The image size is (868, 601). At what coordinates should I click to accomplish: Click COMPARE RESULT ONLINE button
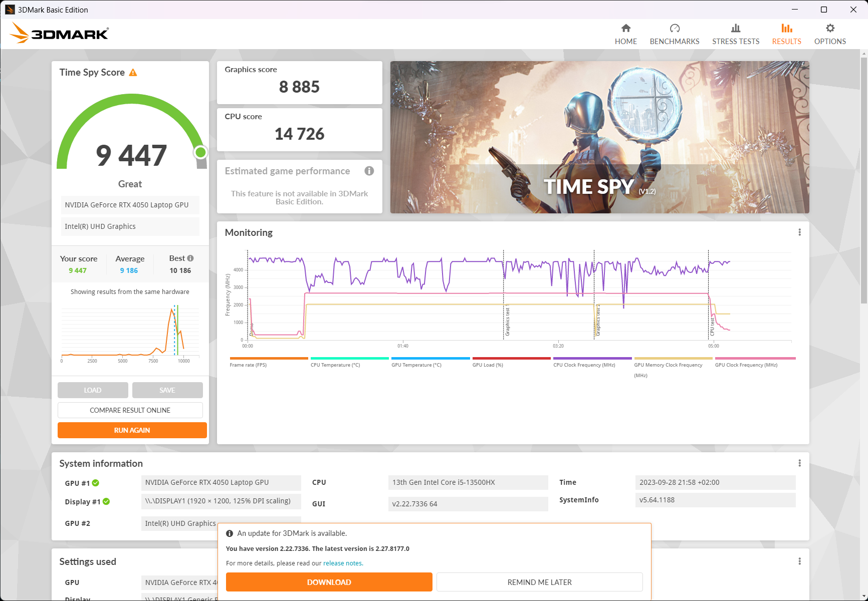[130, 410]
